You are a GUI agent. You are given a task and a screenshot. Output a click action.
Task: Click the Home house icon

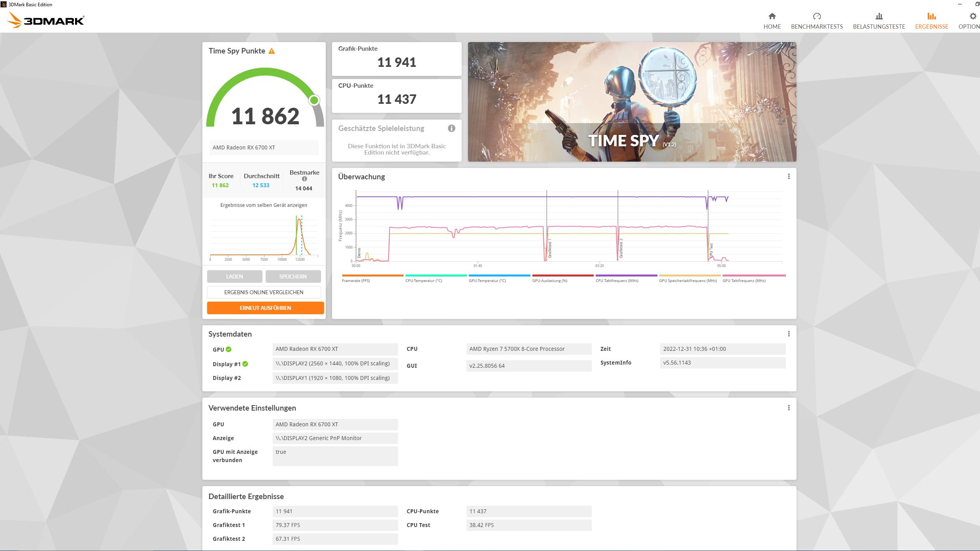772,17
